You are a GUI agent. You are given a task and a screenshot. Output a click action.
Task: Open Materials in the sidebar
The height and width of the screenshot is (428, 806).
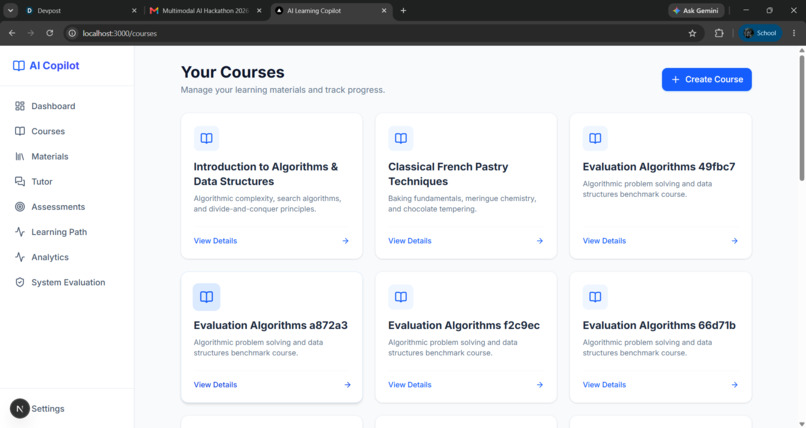(67, 156)
